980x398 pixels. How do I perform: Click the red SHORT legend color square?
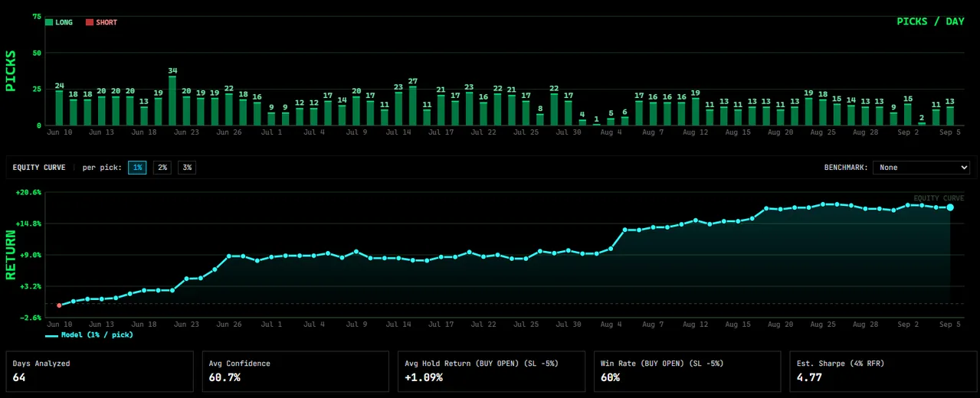pyautogui.click(x=89, y=22)
